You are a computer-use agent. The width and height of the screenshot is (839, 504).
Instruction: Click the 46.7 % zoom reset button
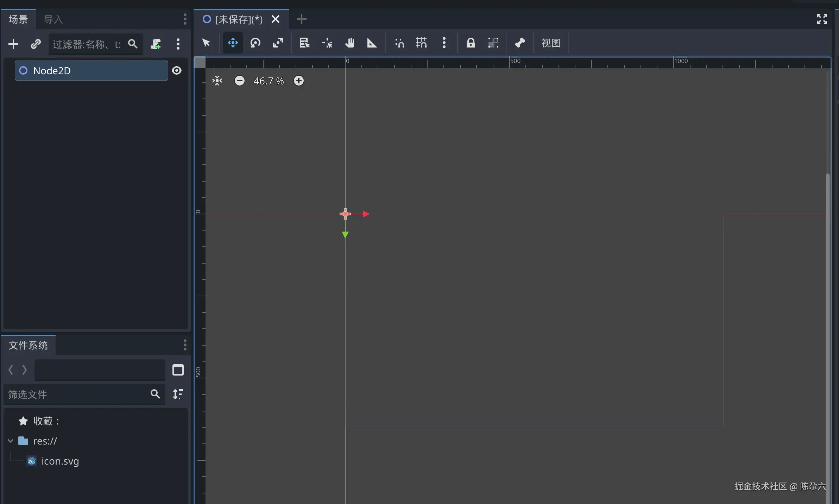[269, 81]
